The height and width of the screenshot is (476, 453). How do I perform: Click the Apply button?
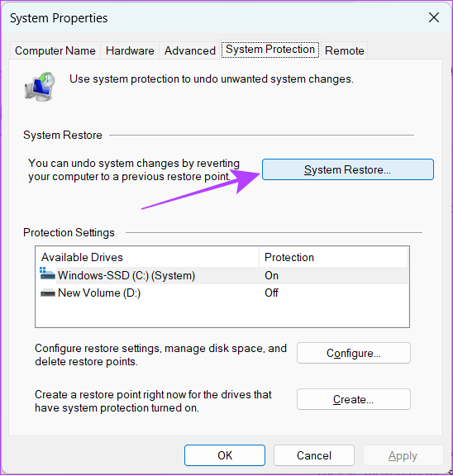coord(403,455)
